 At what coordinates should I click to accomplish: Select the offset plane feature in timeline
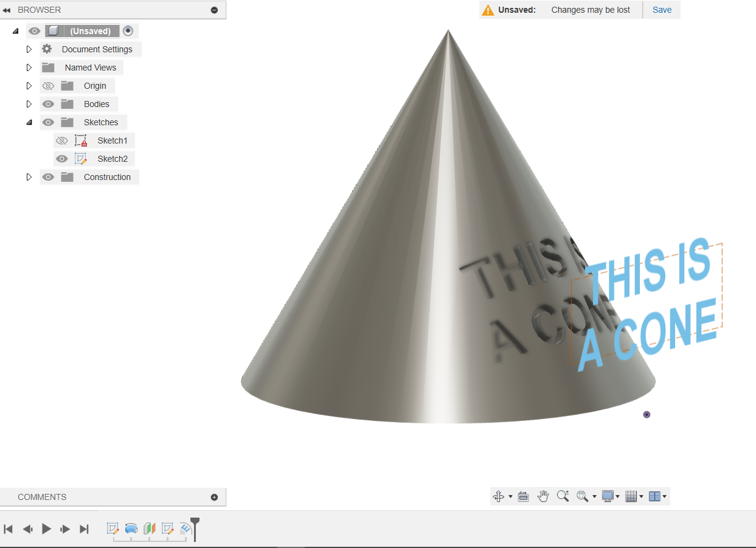[149, 529]
